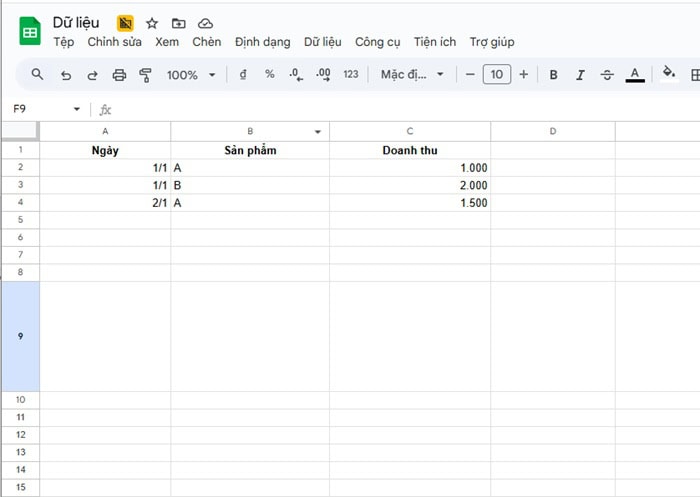700x497 pixels.
Task: Star the Dữ liệu document
Action: (152, 23)
